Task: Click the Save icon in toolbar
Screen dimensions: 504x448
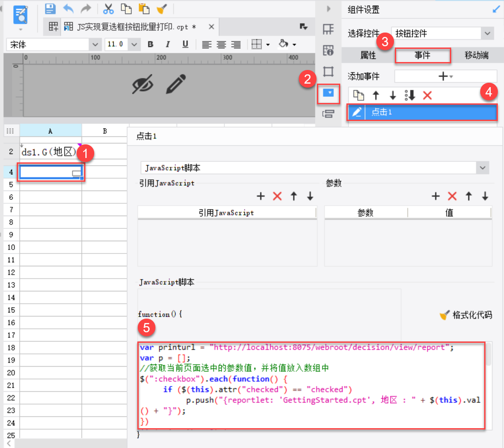Action: [x=51, y=8]
